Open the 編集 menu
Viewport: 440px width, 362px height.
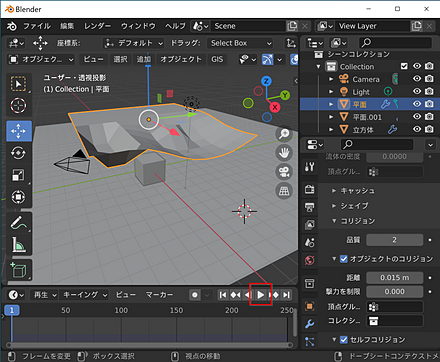tap(67, 26)
